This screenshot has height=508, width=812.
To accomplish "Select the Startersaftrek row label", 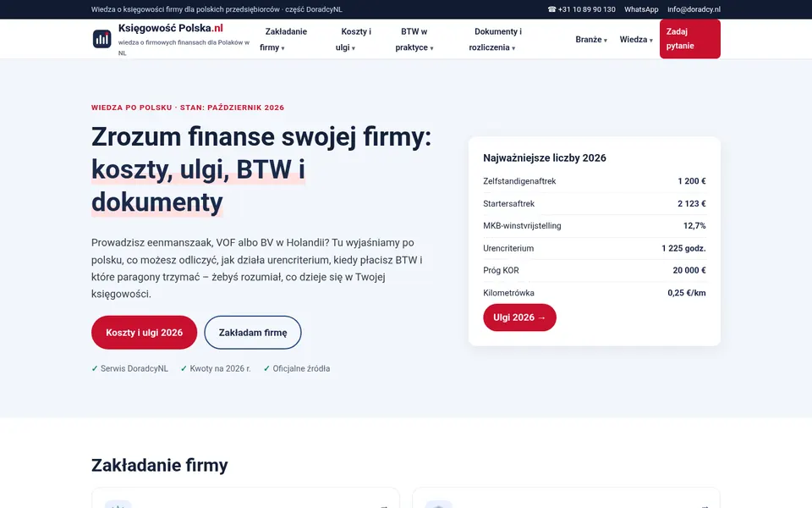I will coord(508,204).
